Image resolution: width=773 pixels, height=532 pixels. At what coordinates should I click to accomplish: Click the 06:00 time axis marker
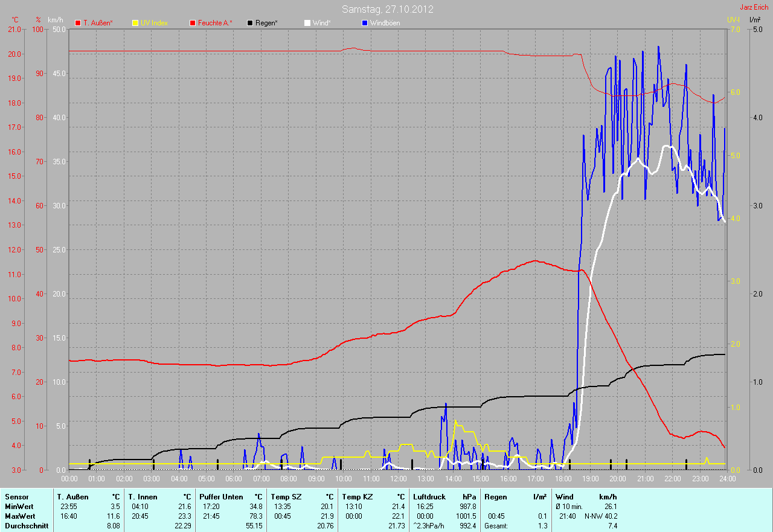pyautogui.click(x=234, y=478)
